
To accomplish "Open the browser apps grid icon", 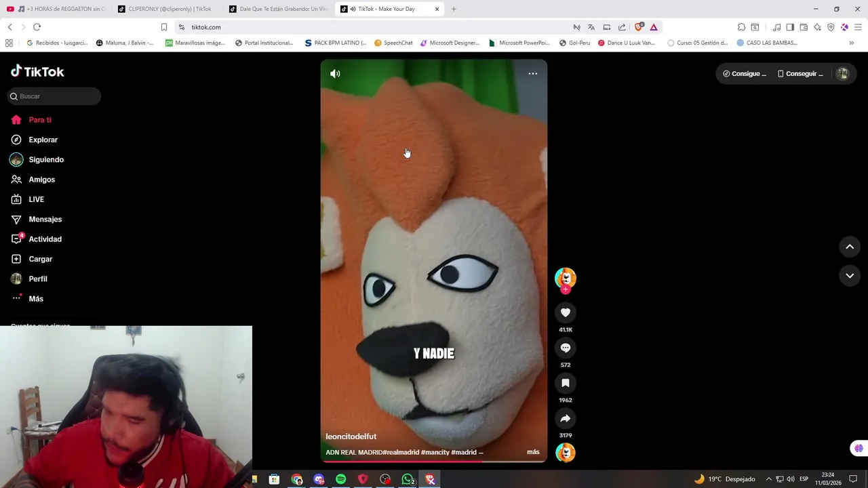I will tap(9, 43).
